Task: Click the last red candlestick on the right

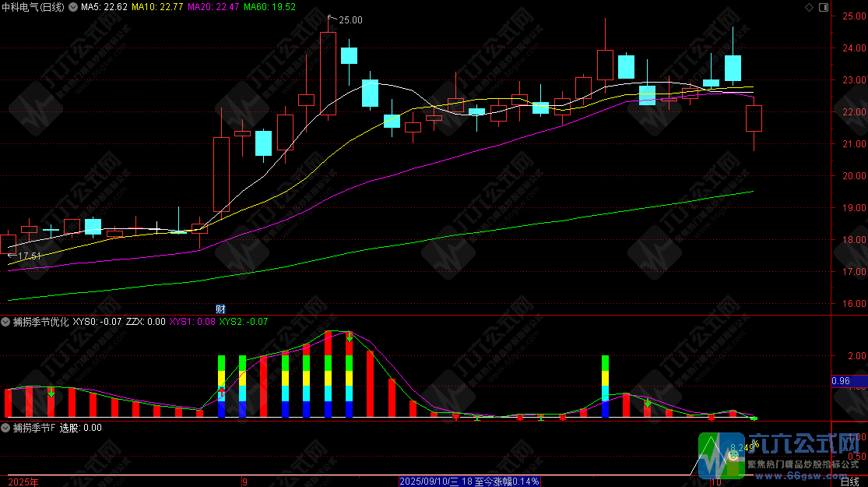Action: click(754, 118)
